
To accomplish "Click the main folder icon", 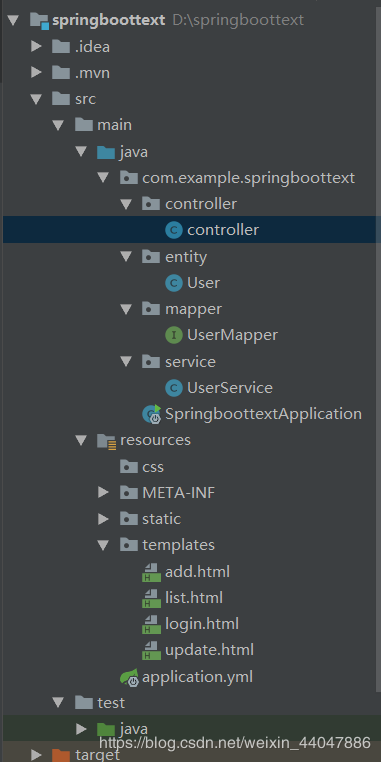I will click(84, 125).
